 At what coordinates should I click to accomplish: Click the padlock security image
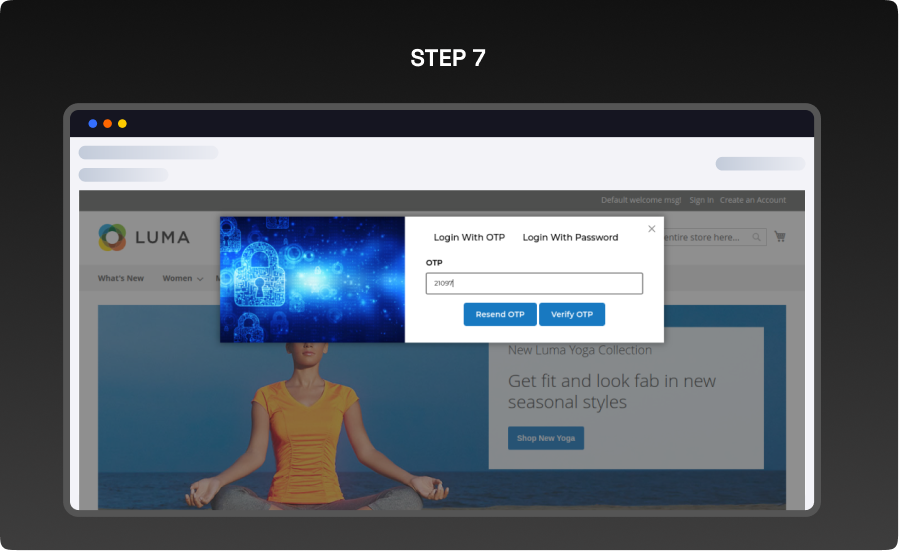[312, 279]
